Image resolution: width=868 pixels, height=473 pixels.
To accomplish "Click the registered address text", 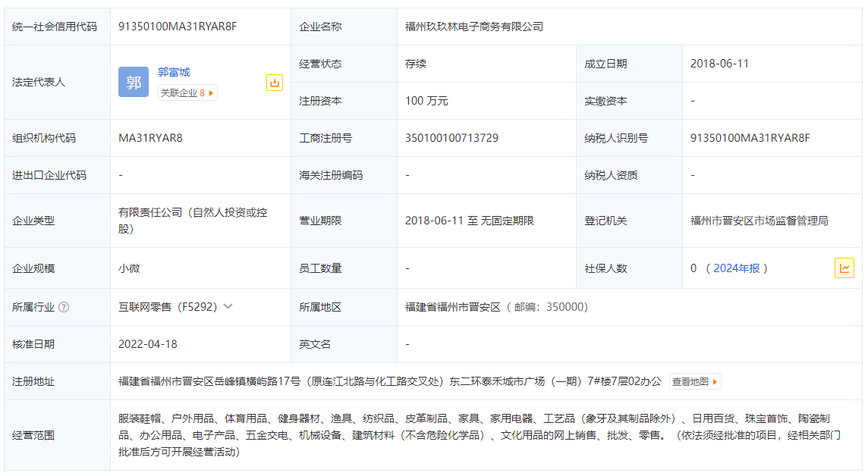I will coord(390,381).
